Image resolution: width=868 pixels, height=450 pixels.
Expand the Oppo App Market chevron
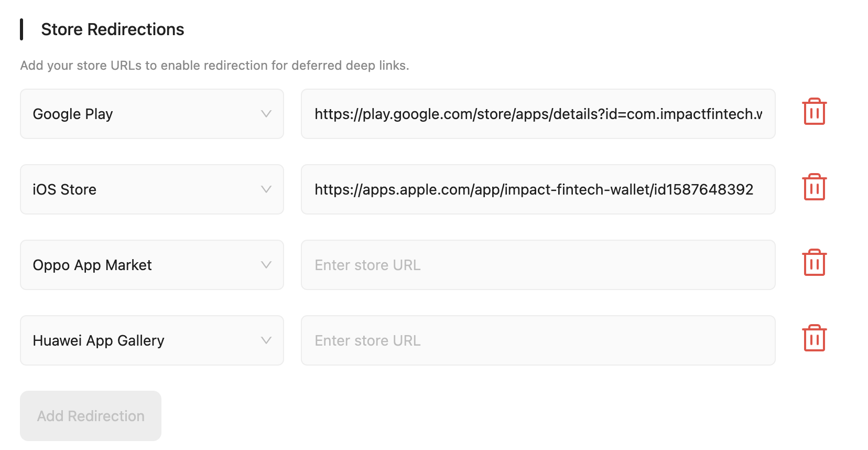[x=266, y=265]
